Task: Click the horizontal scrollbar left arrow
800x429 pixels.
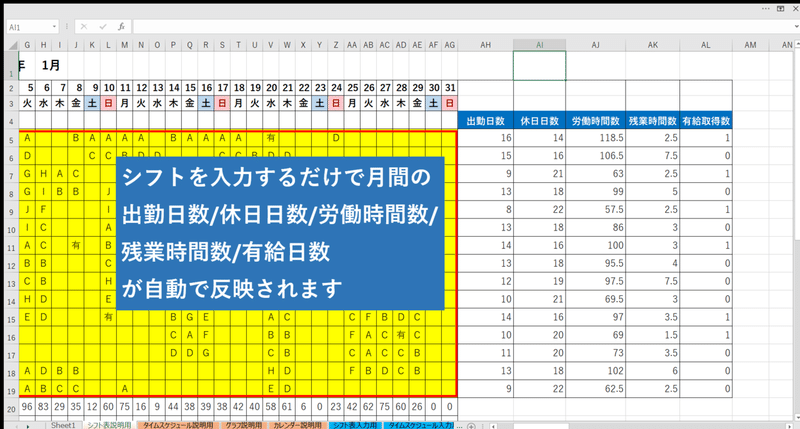Action: 492,426
